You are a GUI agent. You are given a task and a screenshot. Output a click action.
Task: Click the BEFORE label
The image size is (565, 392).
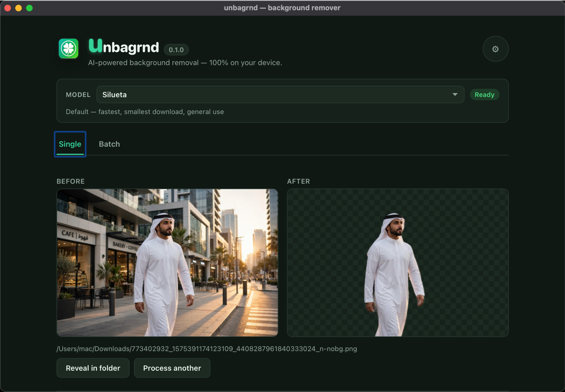pyautogui.click(x=71, y=181)
